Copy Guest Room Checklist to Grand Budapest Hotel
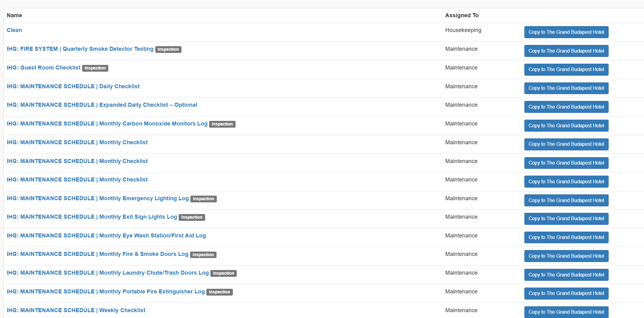644x318 pixels. pyautogui.click(x=566, y=70)
